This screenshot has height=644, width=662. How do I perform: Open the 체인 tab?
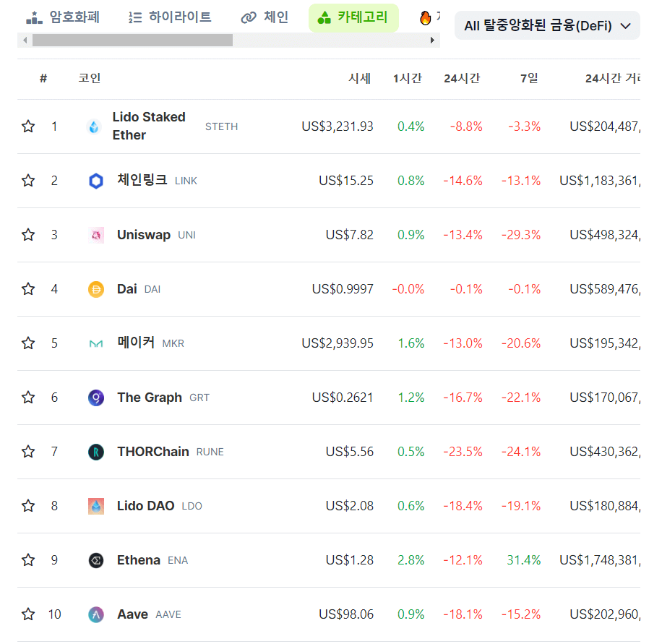pos(265,17)
